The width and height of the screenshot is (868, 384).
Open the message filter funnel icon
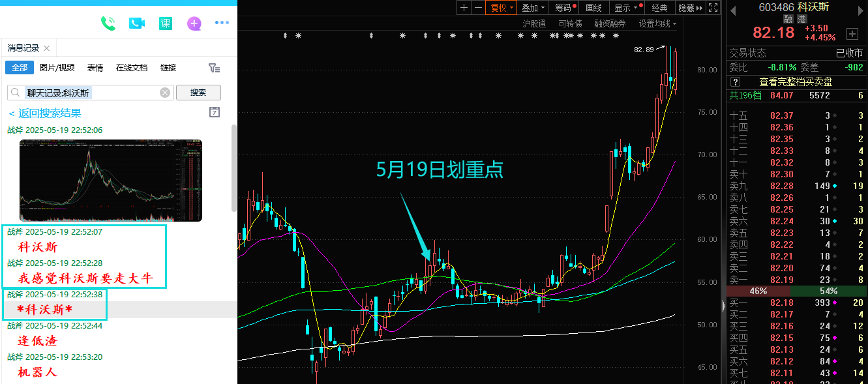point(214,68)
